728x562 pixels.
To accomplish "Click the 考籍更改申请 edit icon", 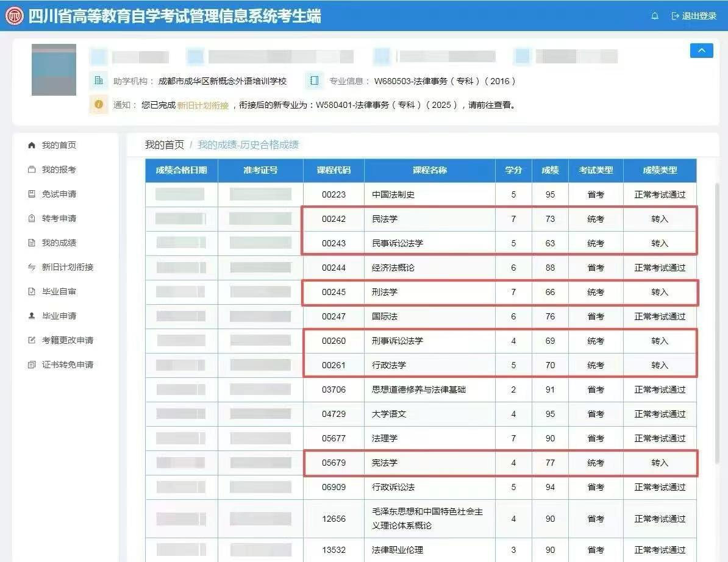I will [32, 340].
